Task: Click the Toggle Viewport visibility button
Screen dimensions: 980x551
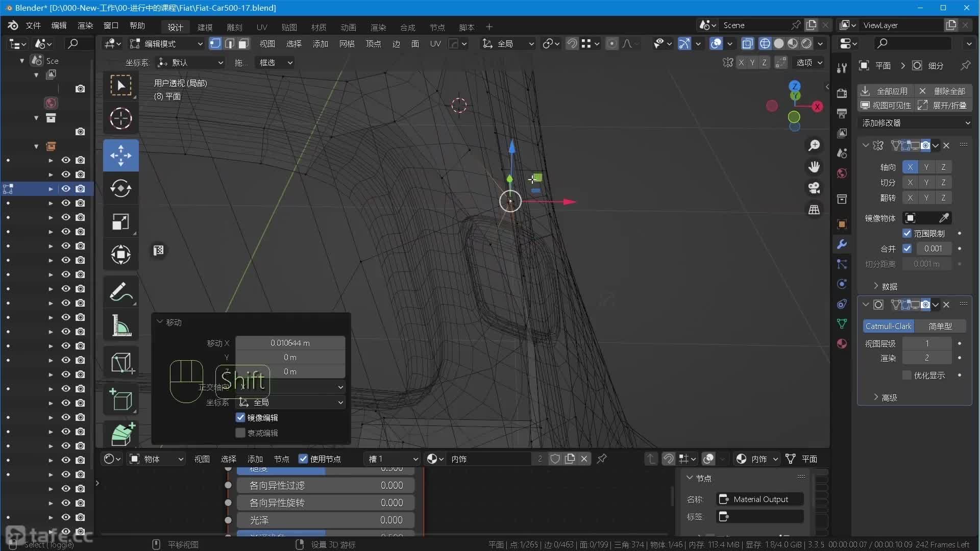Action: point(886,105)
